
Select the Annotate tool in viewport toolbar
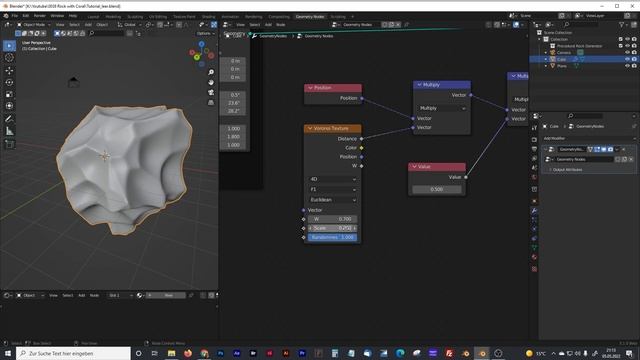[x=9, y=119]
